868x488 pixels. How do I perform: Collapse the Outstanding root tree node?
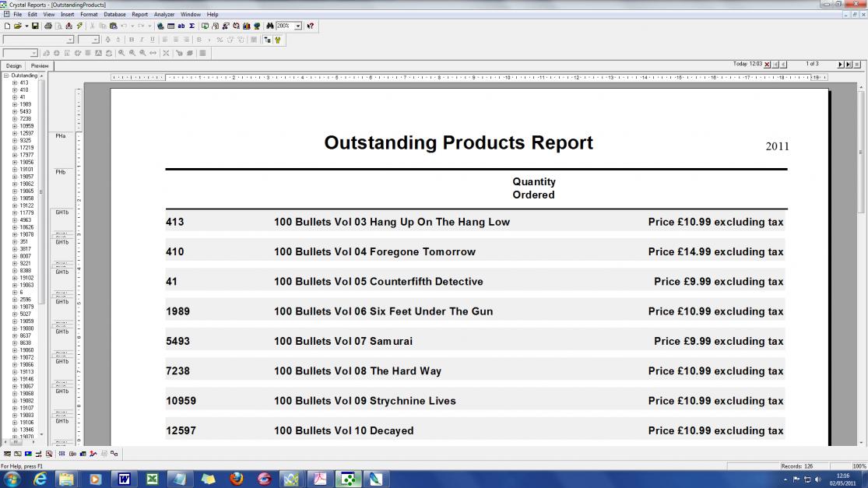click(x=6, y=75)
